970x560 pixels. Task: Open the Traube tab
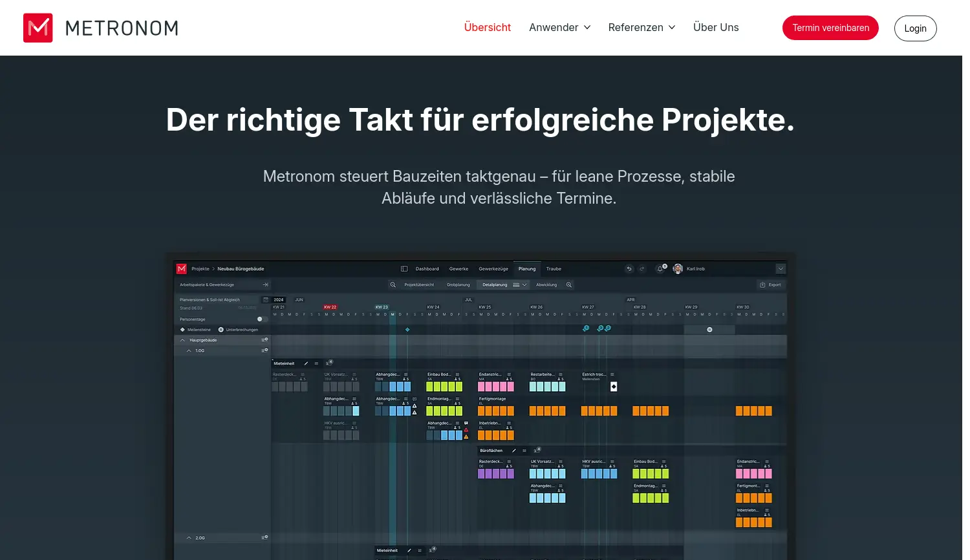pyautogui.click(x=554, y=269)
